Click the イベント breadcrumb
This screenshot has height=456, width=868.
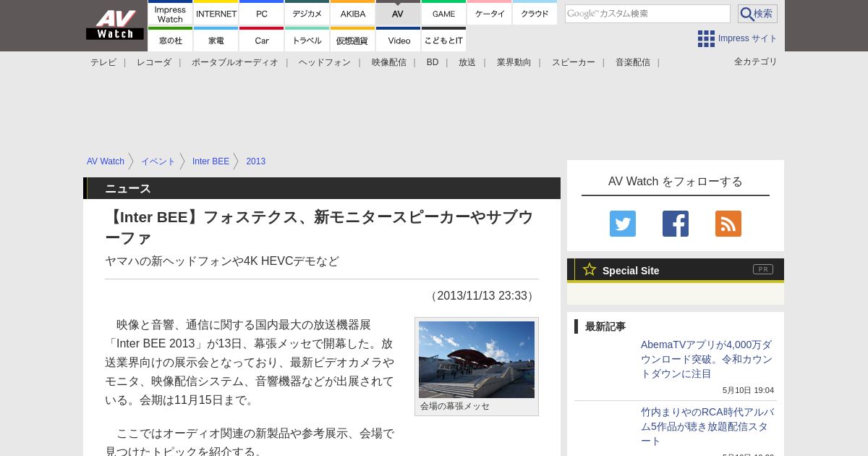tap(158, 161)
